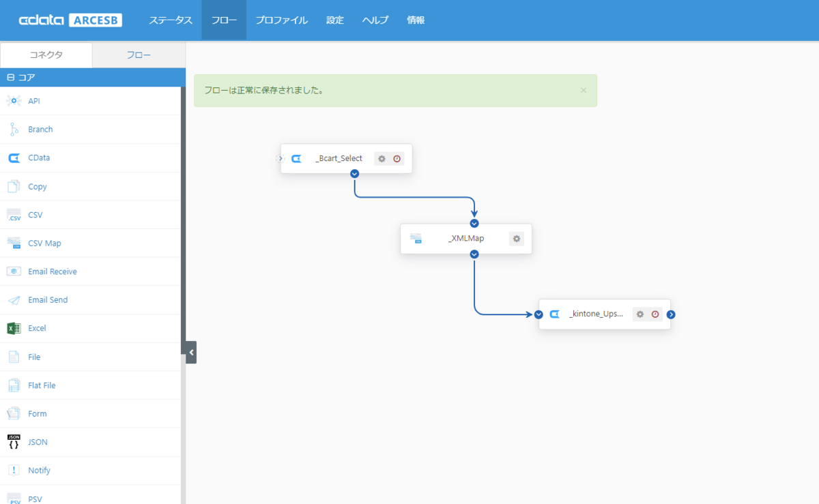Click the right output port of _kintone_Ups
This screenshot has width=819, height=504.
(x=671, y=314)
